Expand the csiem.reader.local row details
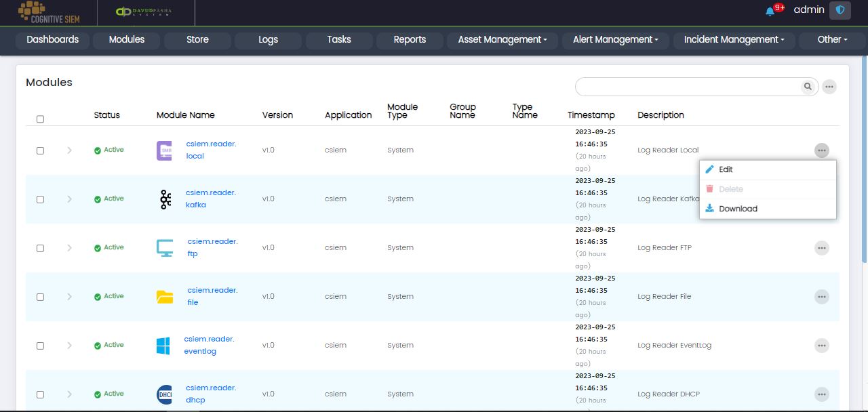 (x=69, y=150)
